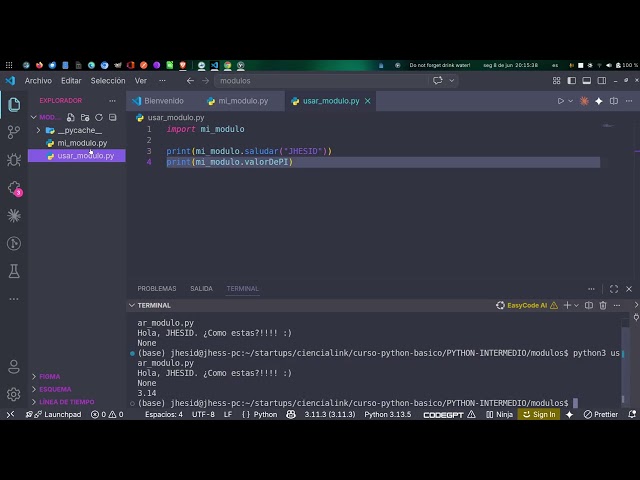Click the Ninja status bar item
Screen dimensions: 640x480
click(500, 414)
